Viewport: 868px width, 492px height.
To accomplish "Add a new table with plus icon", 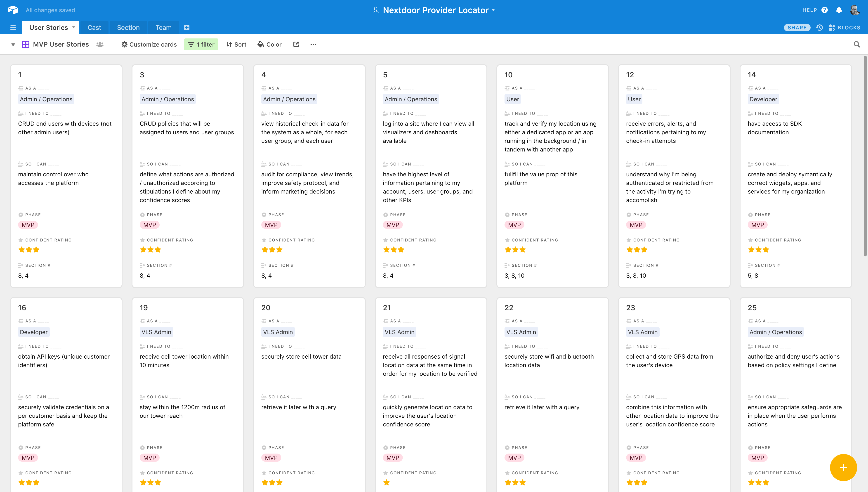I will (x=187, y=28).
